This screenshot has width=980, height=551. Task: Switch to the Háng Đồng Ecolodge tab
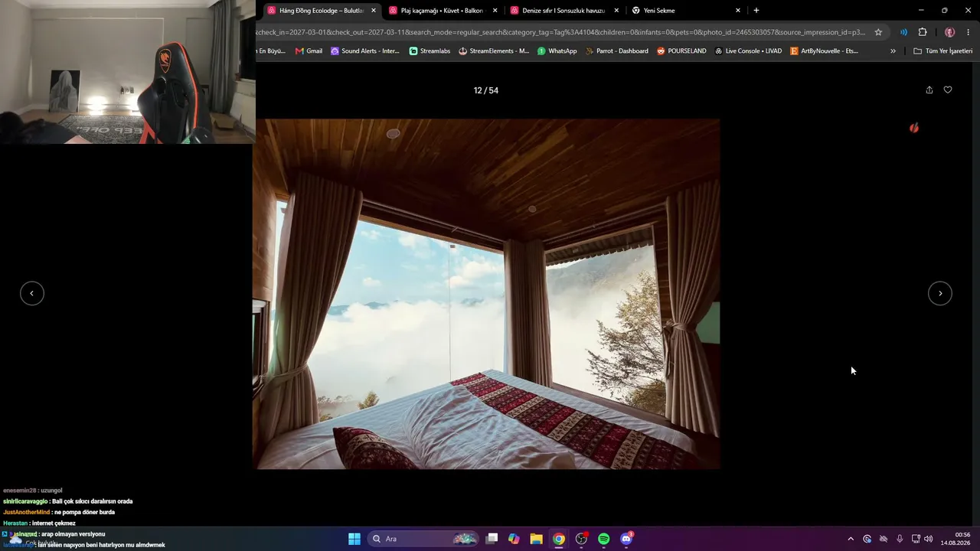pyautogui.click(x=322, y=11)
